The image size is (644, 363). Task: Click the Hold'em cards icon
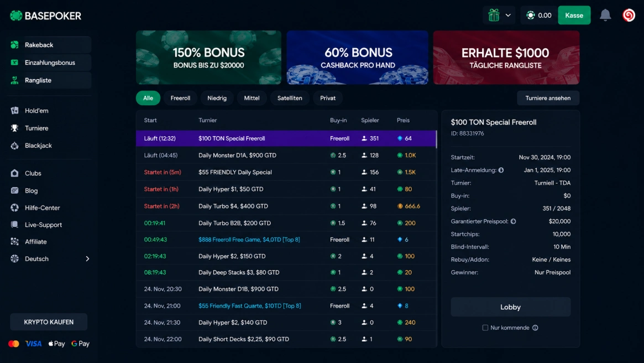click(x=15, y=111)
